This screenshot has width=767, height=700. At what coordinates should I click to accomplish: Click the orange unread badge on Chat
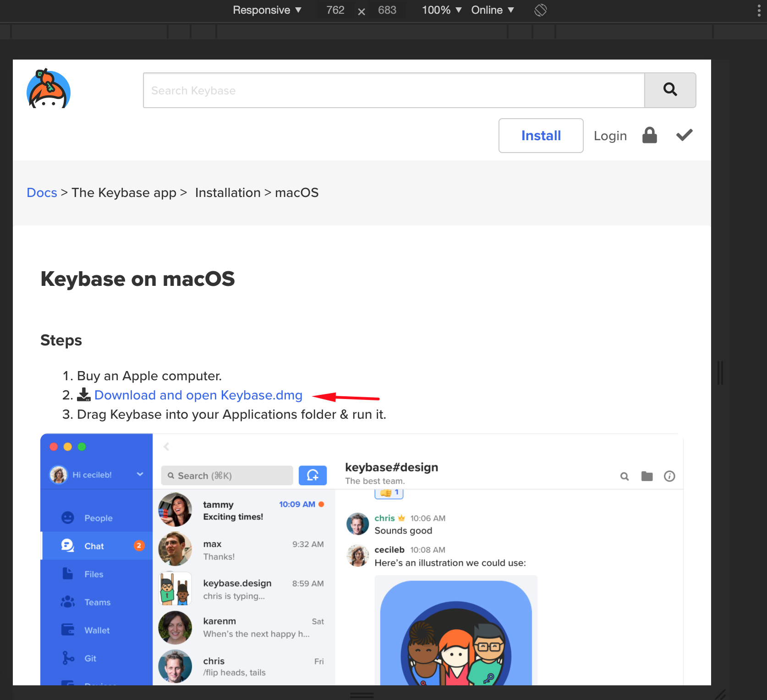tap(139, 546)
